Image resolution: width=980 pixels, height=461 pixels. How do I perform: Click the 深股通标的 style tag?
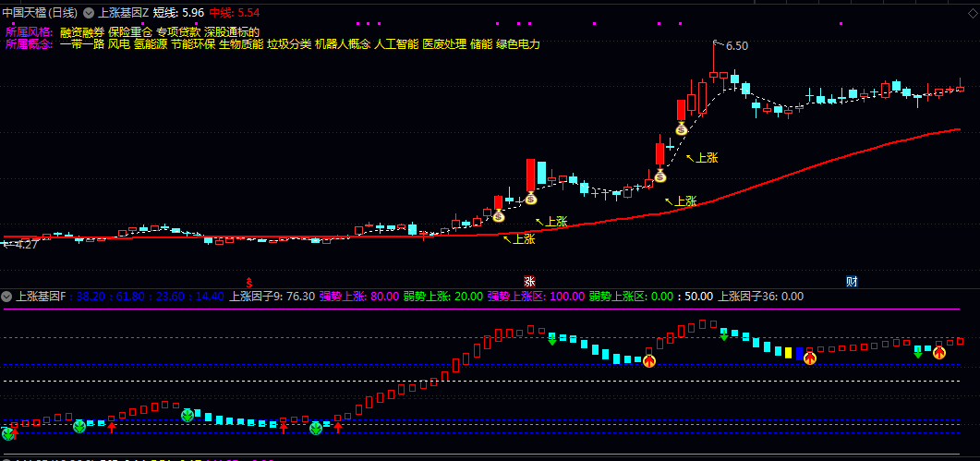[232, 32]
